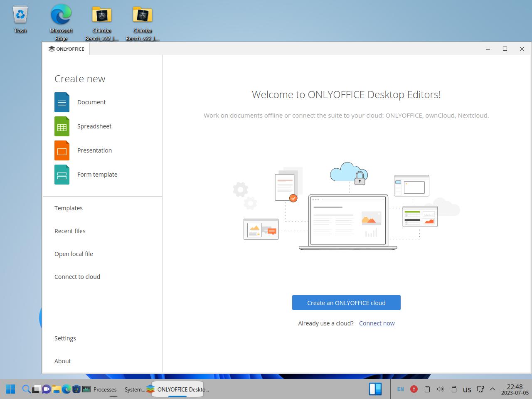The image size is (532, 399).
Task: Maximize the ONLYOFFICE window
Action: pos(505,49)
